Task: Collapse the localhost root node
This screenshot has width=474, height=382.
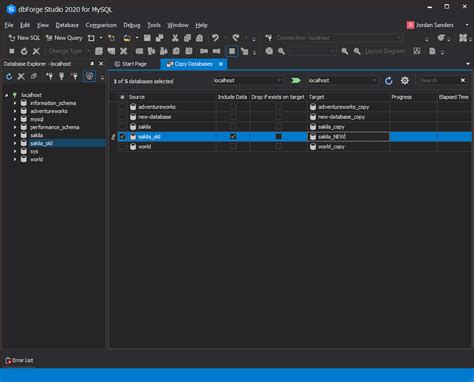Action: (x=6, y=95)
